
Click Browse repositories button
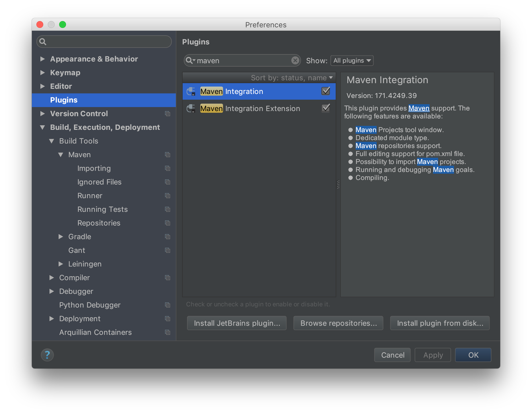tap(338, 323)
